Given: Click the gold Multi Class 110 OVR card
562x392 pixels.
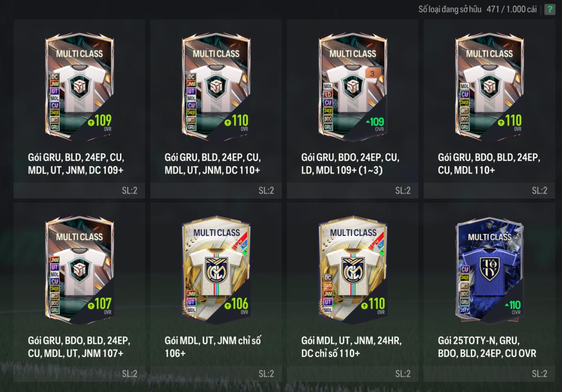Looking at the screenshot, I should (x=353, y=271).
